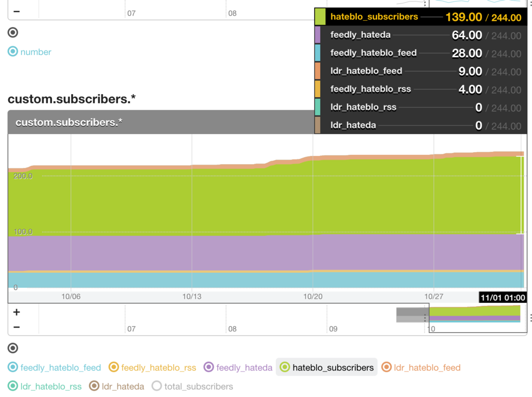Click the all-series toggle below the subscribers graph
The height and width of the screenshot is (397, 532).
tap(13, 348)
